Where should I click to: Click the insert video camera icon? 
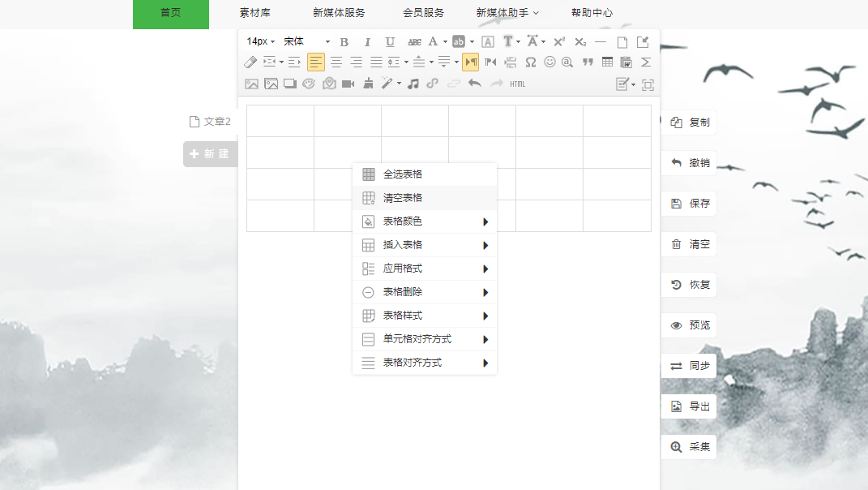pos(348,84)
